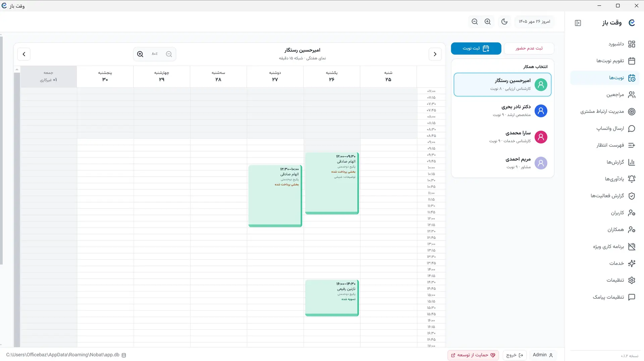Screen dimensions: 644x361
Task: Click the حمایت از توسعه link
Action: pos(473,355)
